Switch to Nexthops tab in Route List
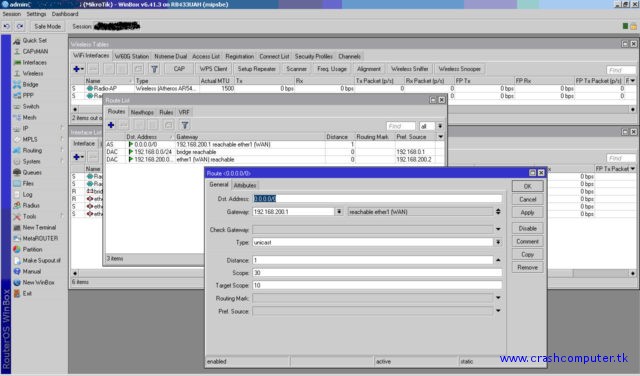 tap(142, 112)
